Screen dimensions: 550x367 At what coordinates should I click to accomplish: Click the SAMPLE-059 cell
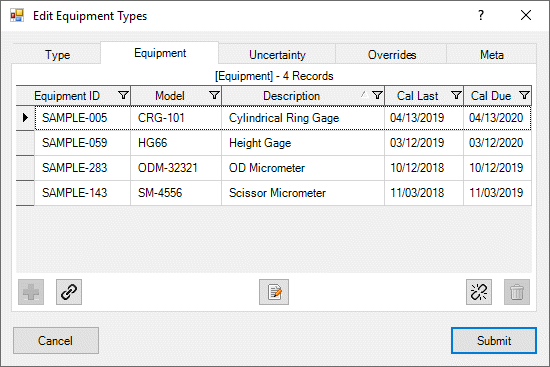tap(82, 143)
